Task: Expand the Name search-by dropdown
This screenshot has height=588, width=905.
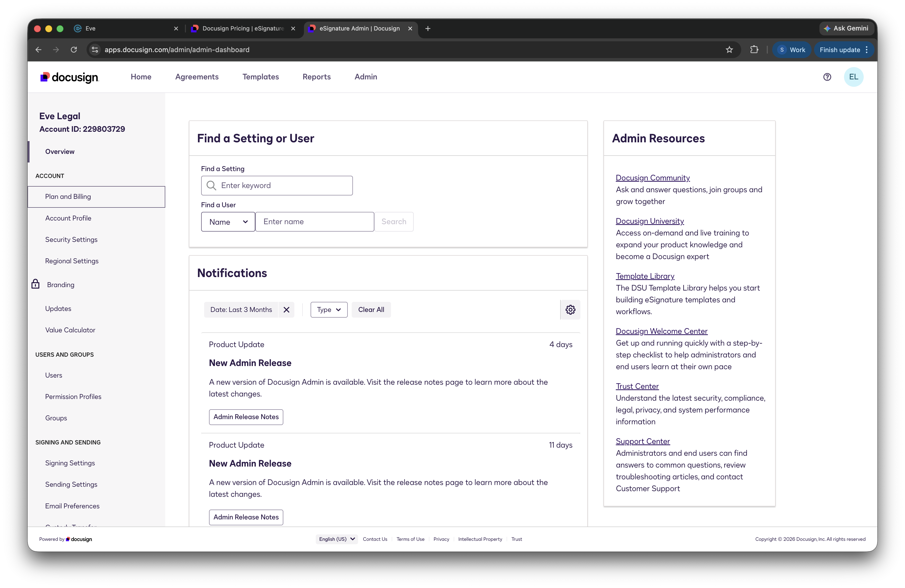Action: 228,222
